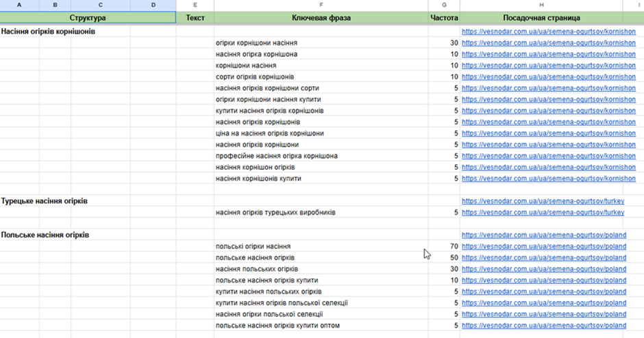Click frequency value 70
Screen dimensions: 644x338
click(453, 246)
